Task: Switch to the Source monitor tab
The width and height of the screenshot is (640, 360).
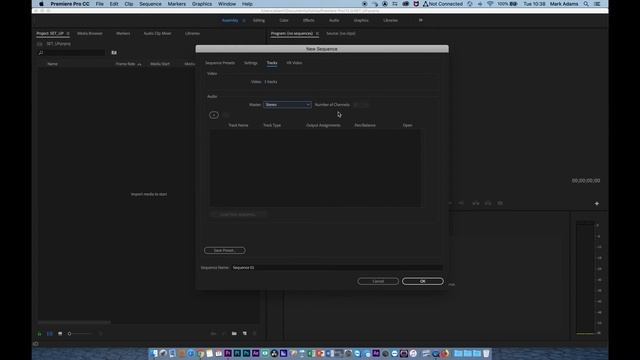Action: coord(341,33)
